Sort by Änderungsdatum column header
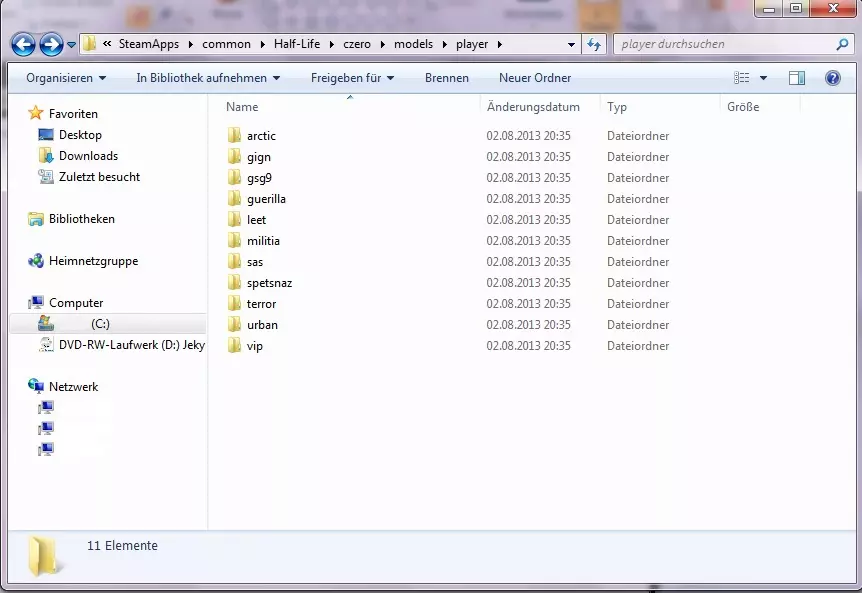Viewport: 862px width, 593px height. pyautogui.click(x=533, y=107)
